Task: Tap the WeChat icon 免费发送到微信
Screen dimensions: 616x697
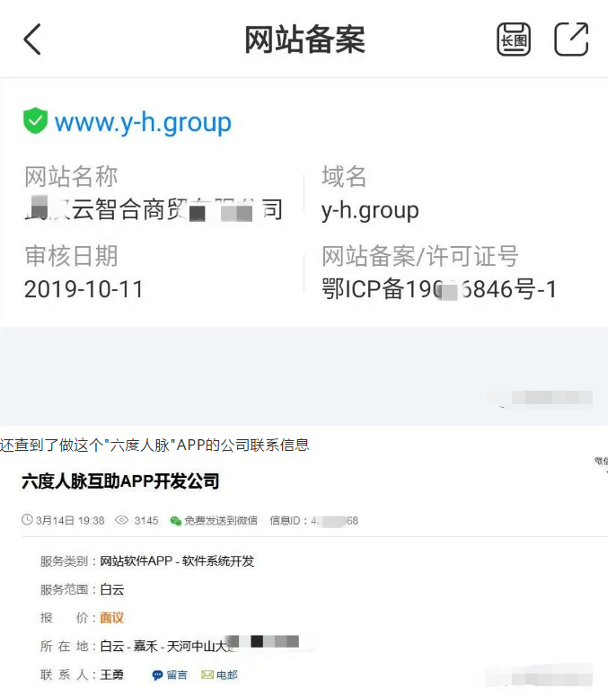Action: pos(176,521)
